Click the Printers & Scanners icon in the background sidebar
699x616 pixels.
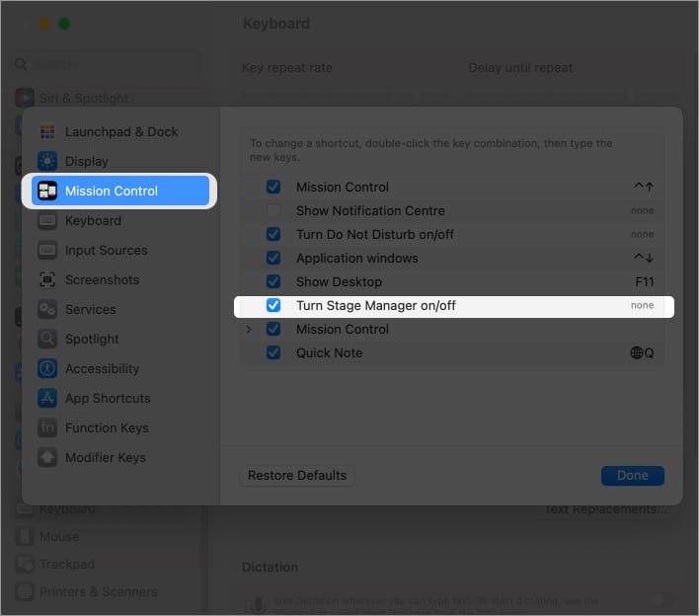25,591
